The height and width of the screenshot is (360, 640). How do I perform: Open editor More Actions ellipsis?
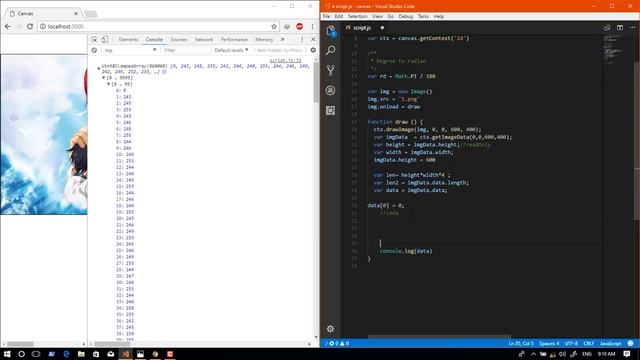click(632, 27)
